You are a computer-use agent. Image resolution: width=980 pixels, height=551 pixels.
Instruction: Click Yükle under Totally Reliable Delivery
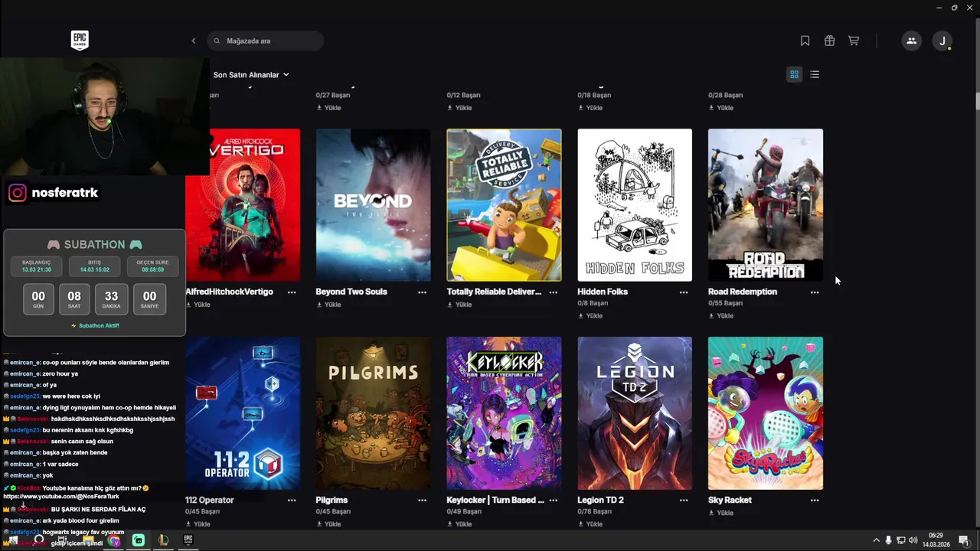coord(459,305)
